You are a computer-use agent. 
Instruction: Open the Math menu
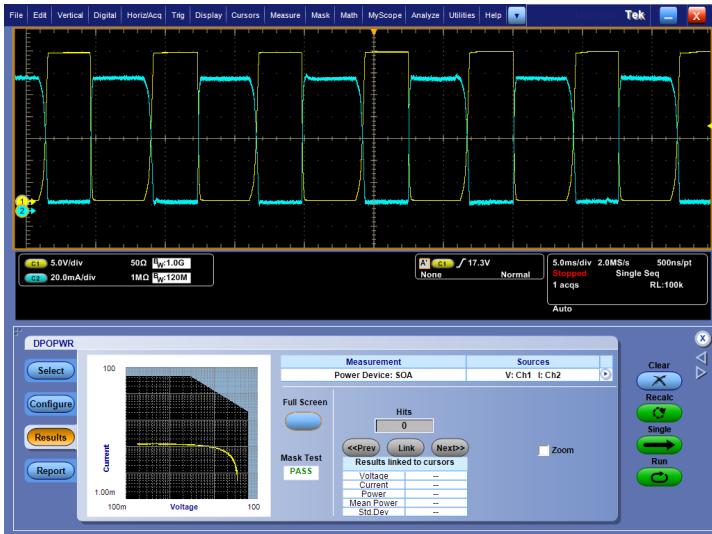(x=349, y=15)
